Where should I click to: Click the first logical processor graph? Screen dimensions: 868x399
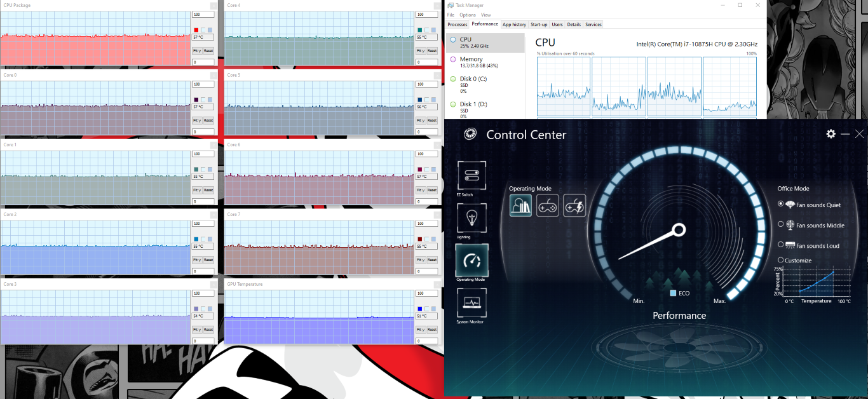pyautogui.click(x=564, y=86)
